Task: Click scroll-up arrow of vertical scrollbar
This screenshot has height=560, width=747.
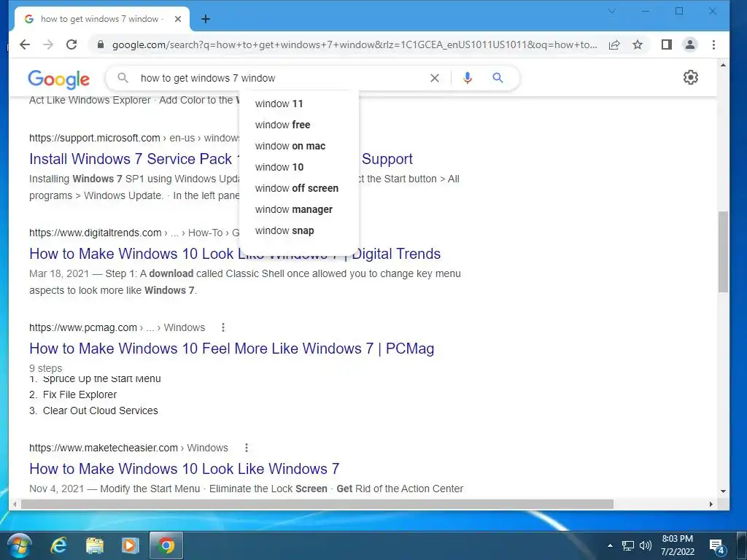Action: [723, 65]
